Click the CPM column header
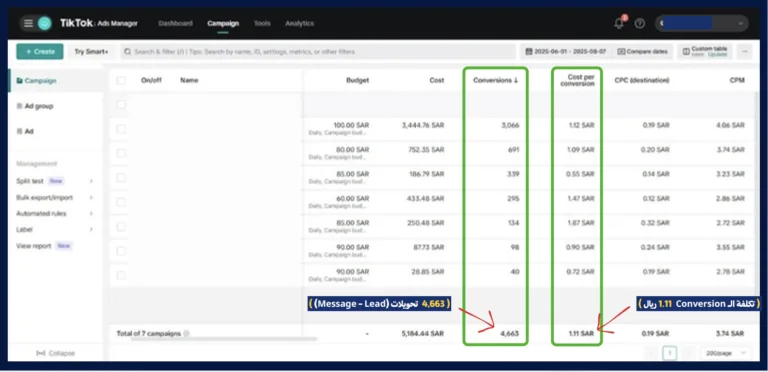 point(737,80)
